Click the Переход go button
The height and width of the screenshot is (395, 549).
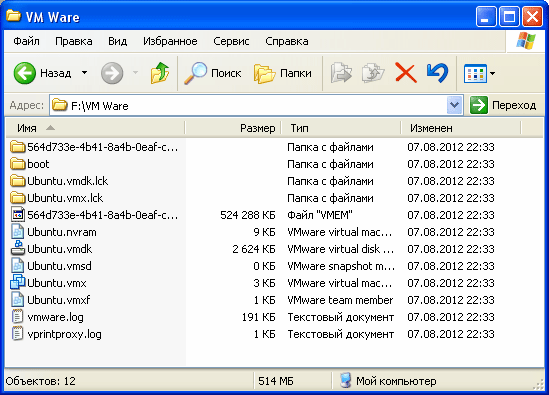point(503,105)
